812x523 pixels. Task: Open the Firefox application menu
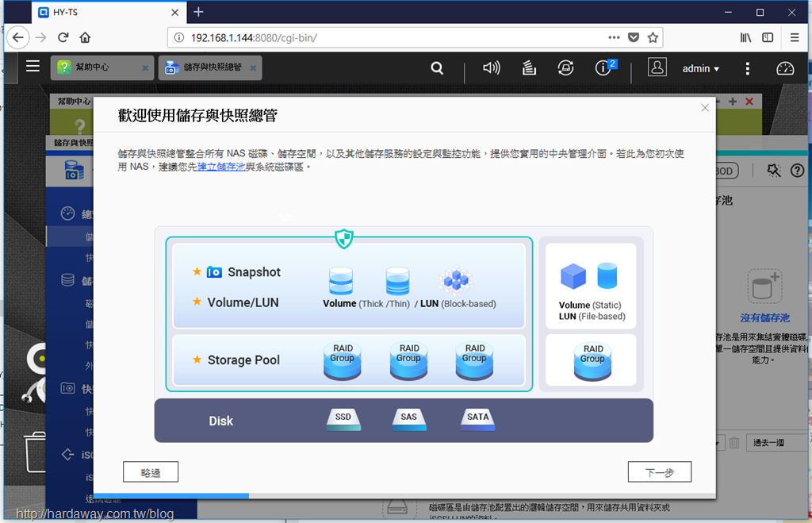(795, 37)
